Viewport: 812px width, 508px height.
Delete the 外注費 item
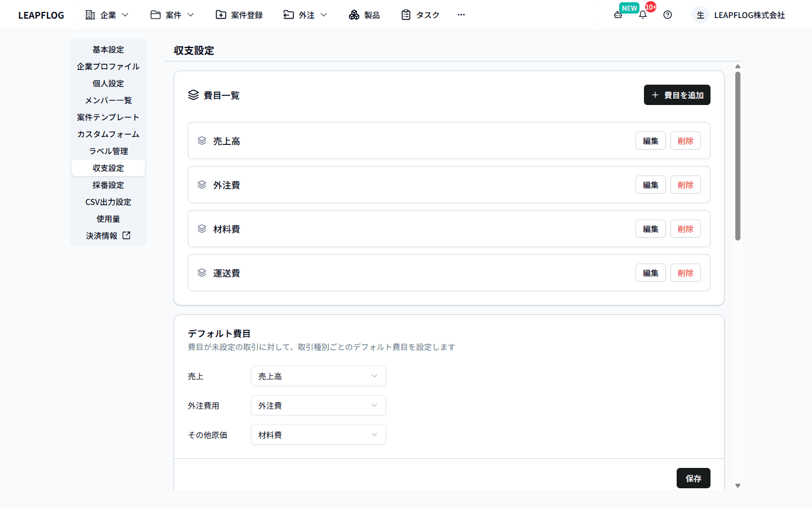pyautogui.click(x=686, y=185)
